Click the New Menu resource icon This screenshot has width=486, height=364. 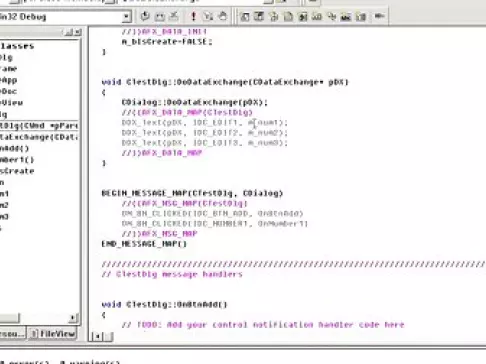coord(259,16)
